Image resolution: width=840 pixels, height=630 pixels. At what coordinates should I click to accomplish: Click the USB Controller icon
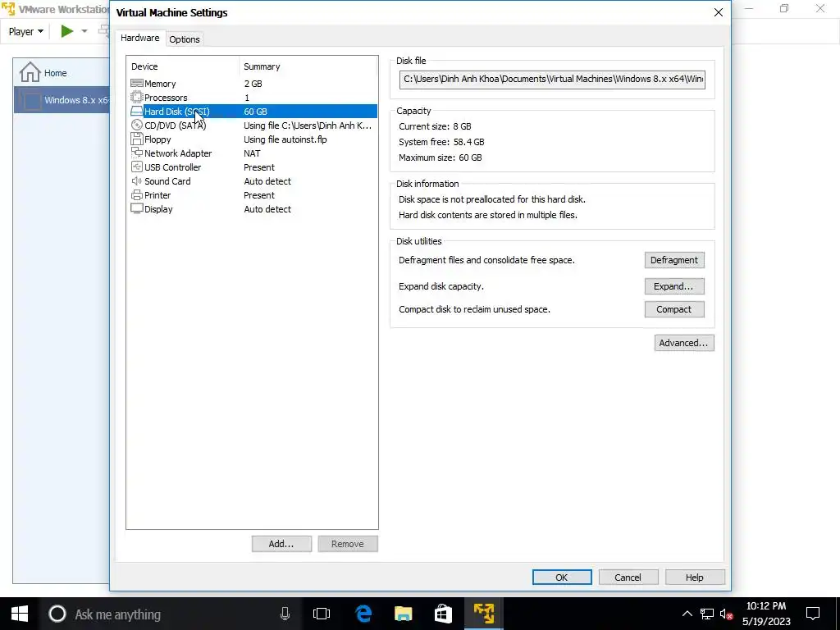[x=137, y=167]
